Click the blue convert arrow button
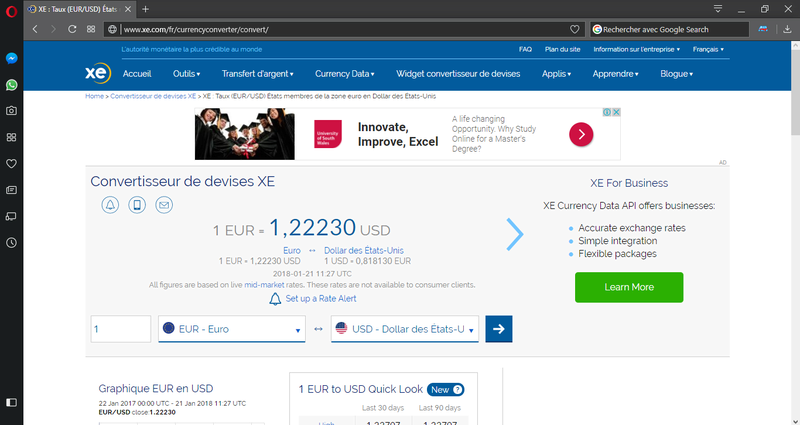The height and width of the screenshot is (425, 800). click(498, 329)
